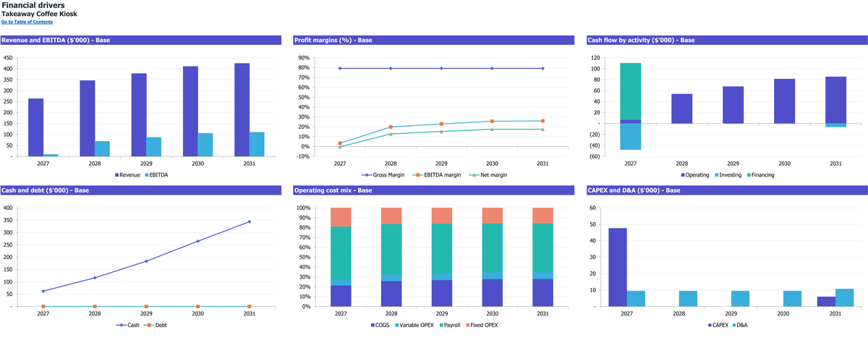This screenshot has height=364, width=868.
Task: Click the 2030 D&A bar
Action: point(792,299)
